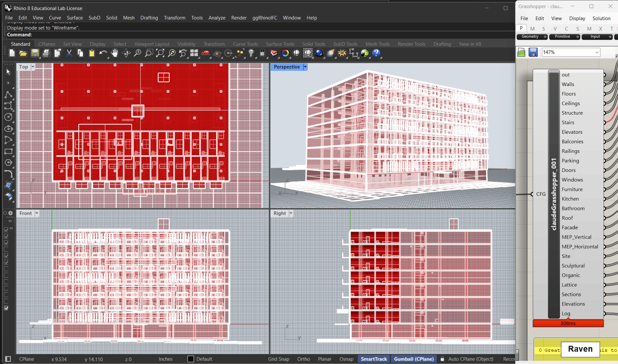The width and height of the screenshot is (618, 364).
Task: Open a file with the yellow folder icon
Action: pos(23,53)
